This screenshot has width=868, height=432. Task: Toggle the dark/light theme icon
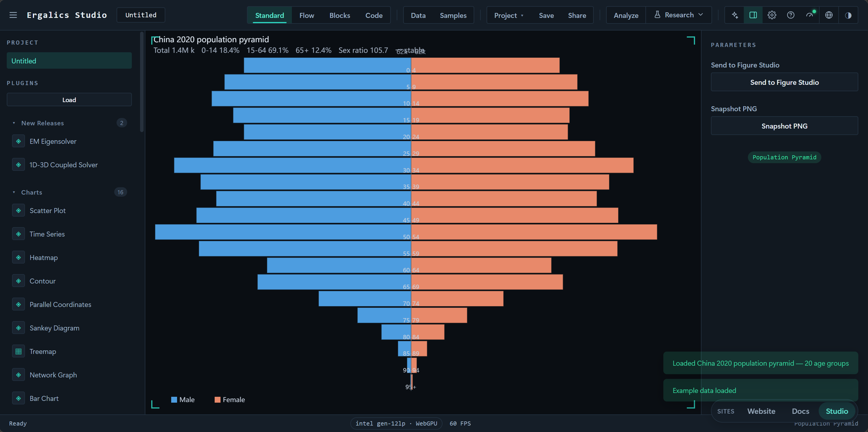[848, 15]
